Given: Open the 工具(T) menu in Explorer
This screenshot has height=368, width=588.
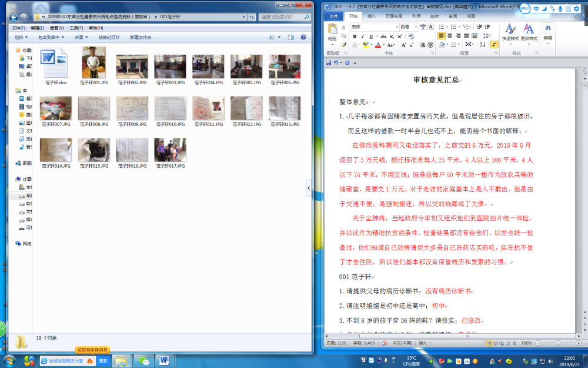Looking at the screenshot, I should 76,28.
